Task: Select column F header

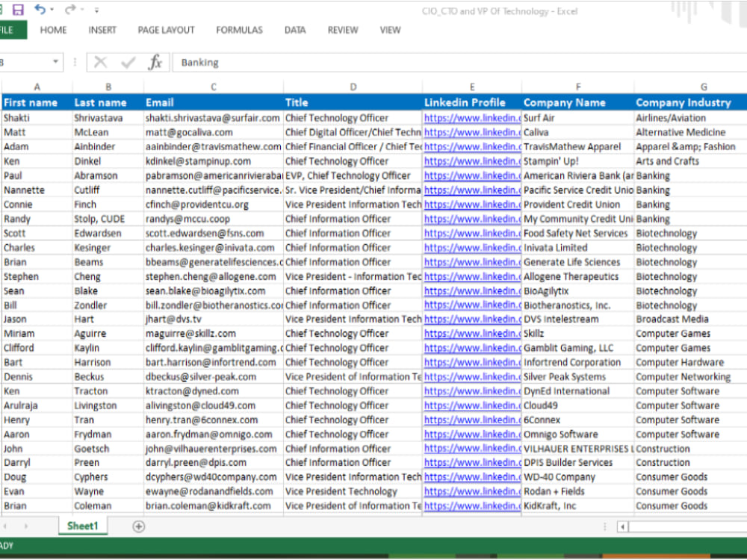Action: pos(578,87)
